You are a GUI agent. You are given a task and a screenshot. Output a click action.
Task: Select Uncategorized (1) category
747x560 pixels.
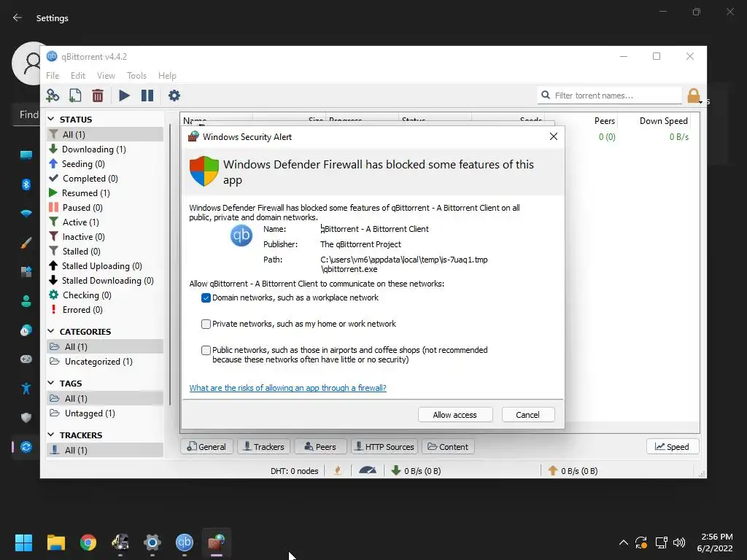coord(98,362)
